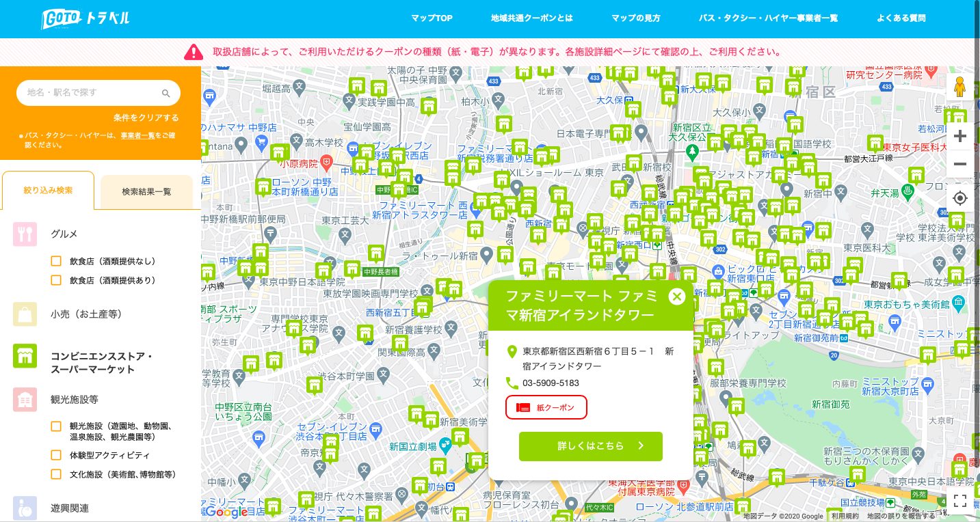Viewport: 980px width, 522px height.
Task: Click the red warning triangle icon
Action: coord(194,52)
